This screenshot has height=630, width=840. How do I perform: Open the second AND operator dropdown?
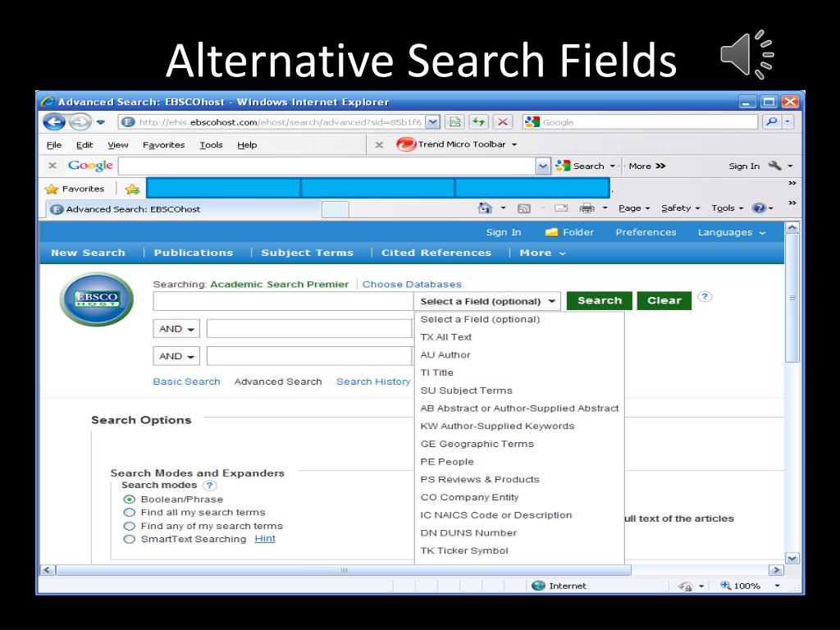[x=176, y=356]
